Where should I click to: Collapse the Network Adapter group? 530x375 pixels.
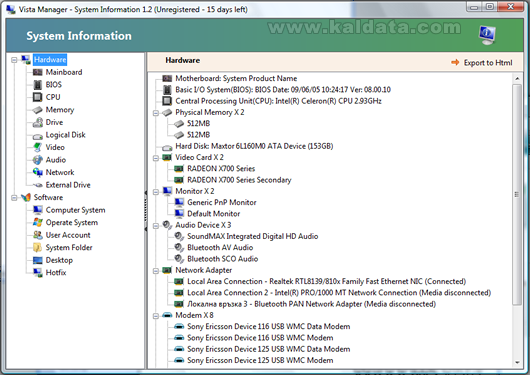point(156,271)
